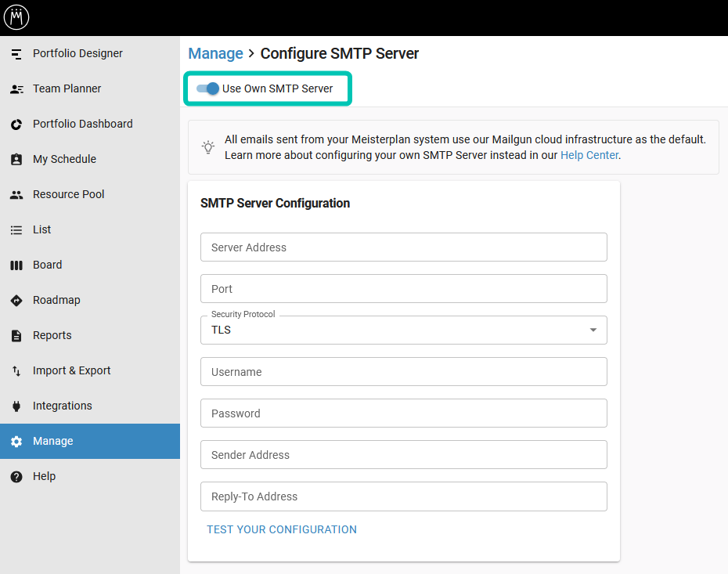The image size is (728, 574).
Task: Click the My Schedule badge icon
Action: coord(16,159)
